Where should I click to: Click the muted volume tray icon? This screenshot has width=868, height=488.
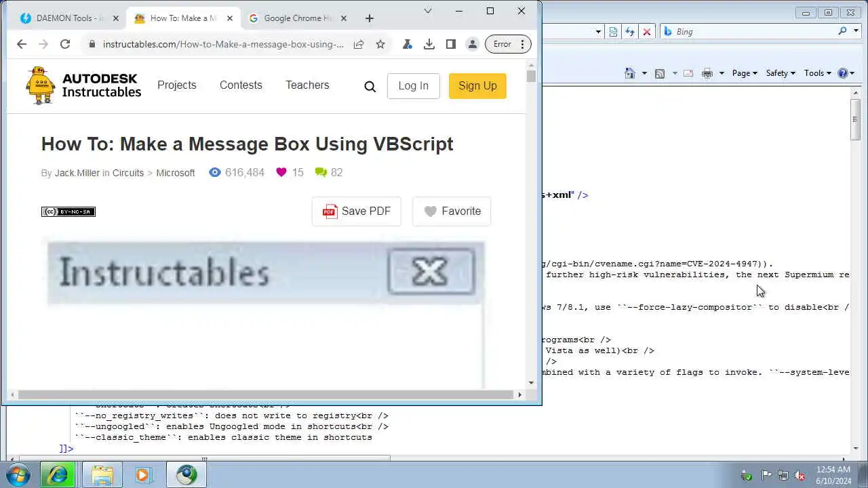click(x=800, y=475)
